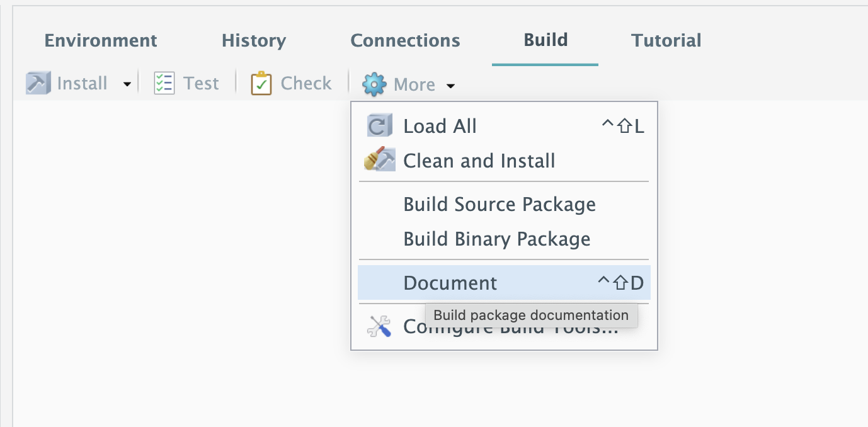
Task: Switch to the Environment tab
Action: [101, 41]
